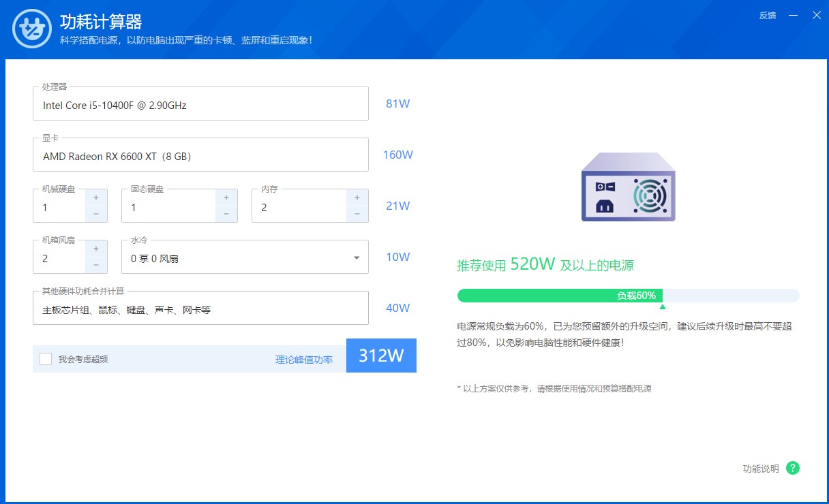Click the 处理器 processor input field
This screenshot has height=504, width=829.
[200, 105]
